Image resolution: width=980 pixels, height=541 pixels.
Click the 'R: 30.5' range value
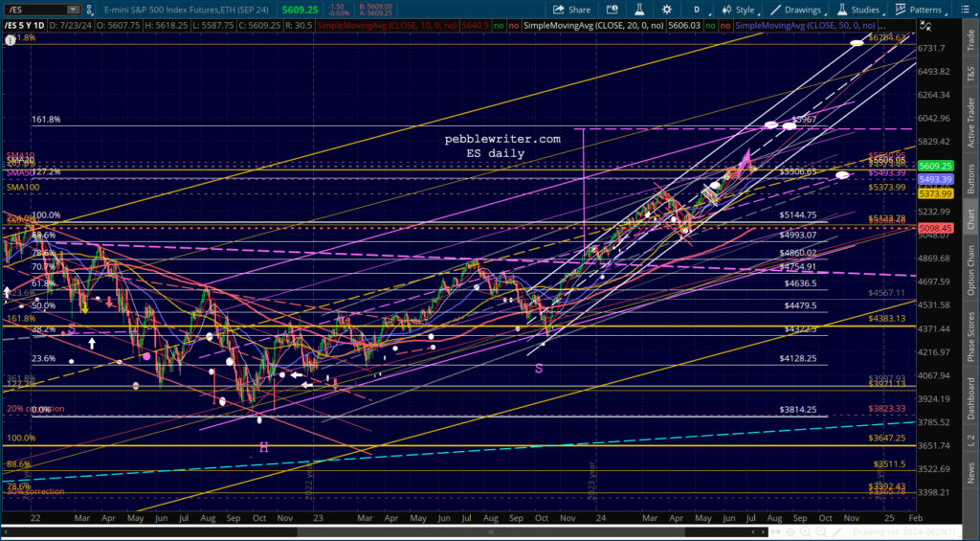299,26
